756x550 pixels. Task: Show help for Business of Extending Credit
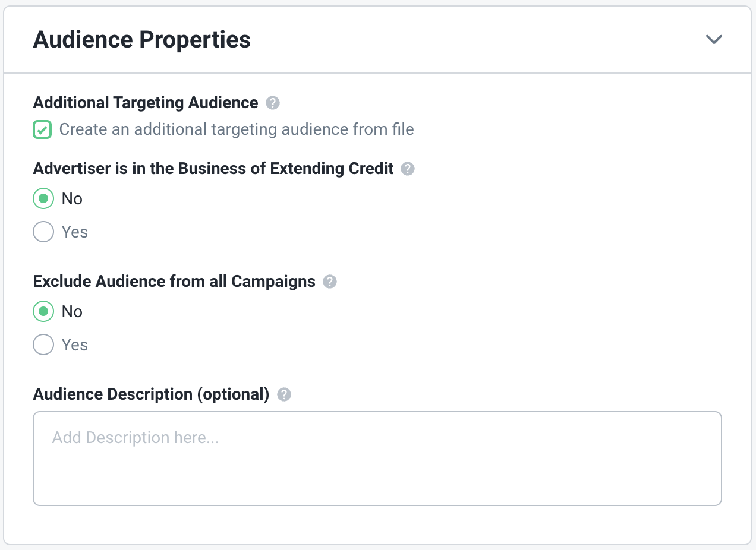coord(408,169)
